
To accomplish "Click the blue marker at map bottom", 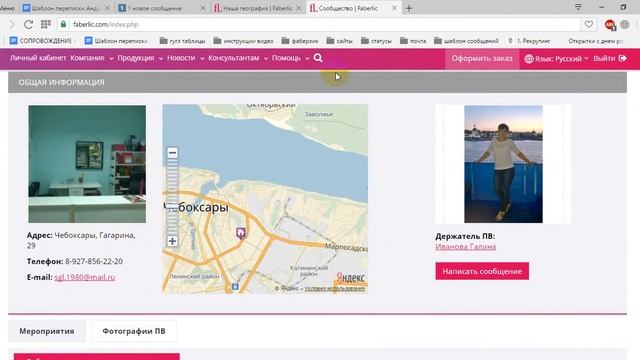I will click(x=235, y=287).
